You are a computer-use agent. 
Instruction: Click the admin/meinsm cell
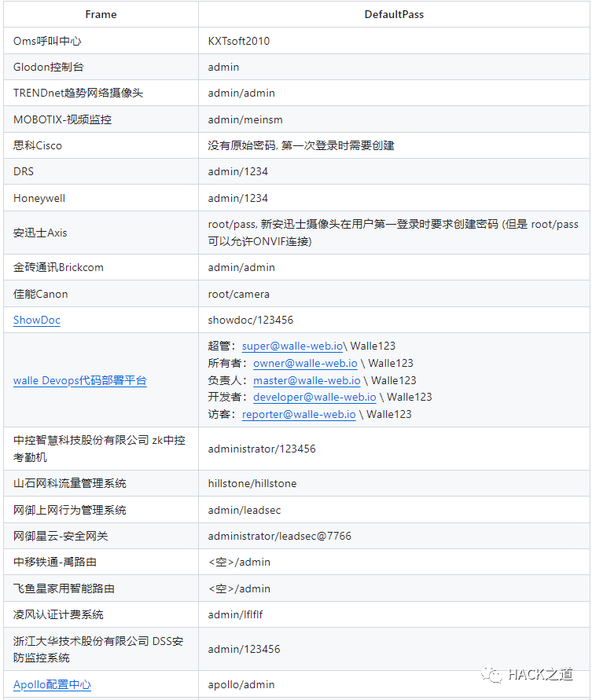pyautogui.click(x=394, y=119)
